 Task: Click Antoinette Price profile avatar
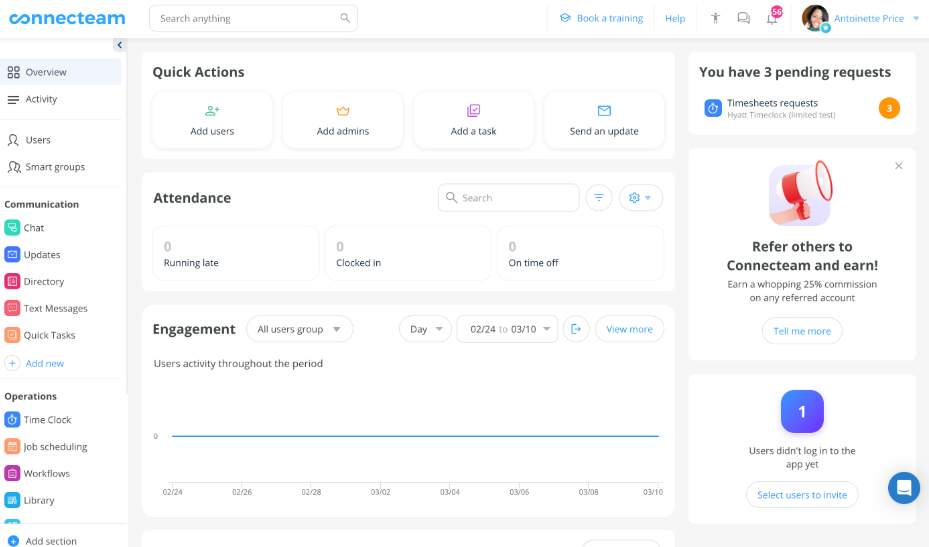click(815, 18)
